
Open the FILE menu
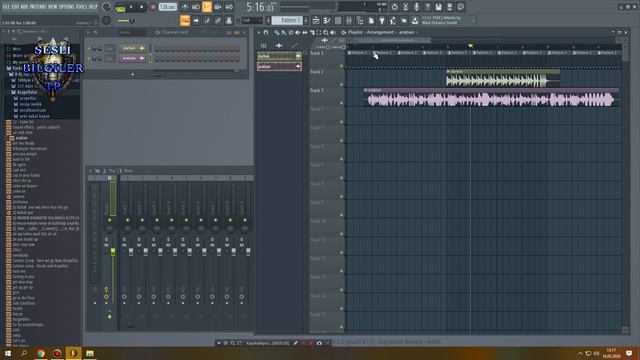click(x=6, y=7)
